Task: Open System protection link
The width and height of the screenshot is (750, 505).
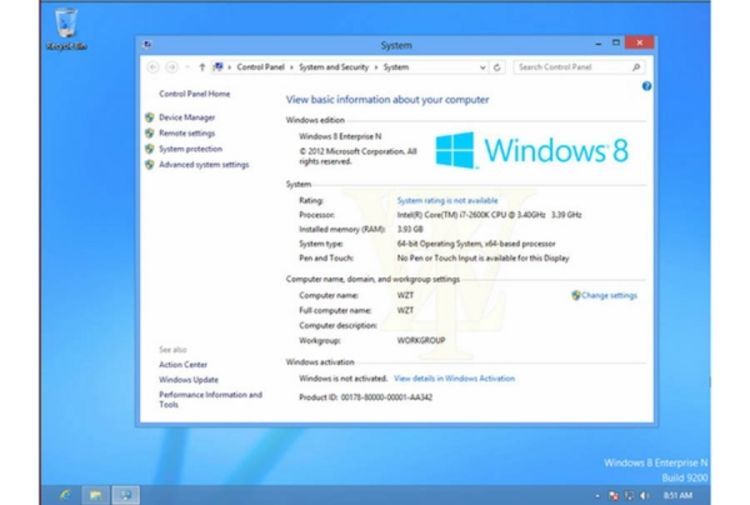Action: pyautogui.click(x=190, y=149)
